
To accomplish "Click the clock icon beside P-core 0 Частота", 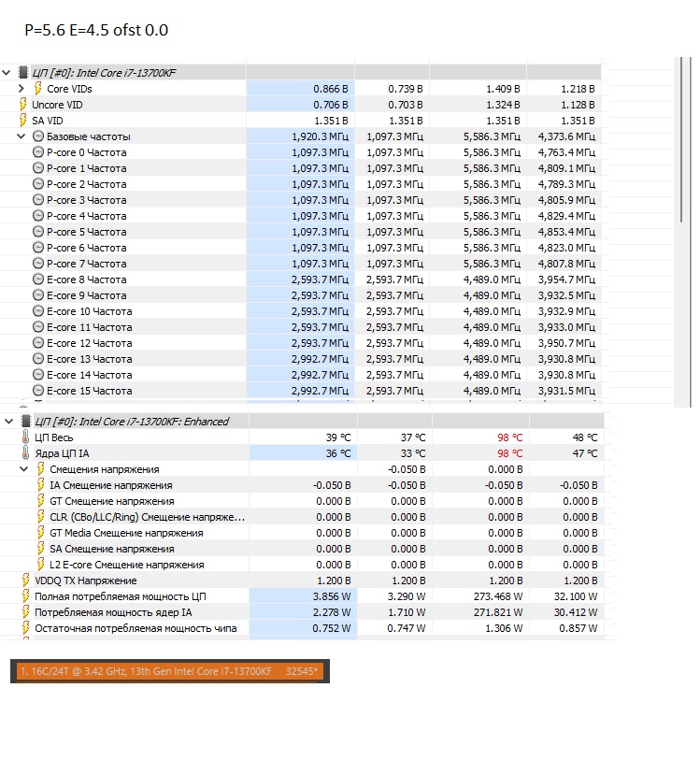I will (x=38, y=152).
